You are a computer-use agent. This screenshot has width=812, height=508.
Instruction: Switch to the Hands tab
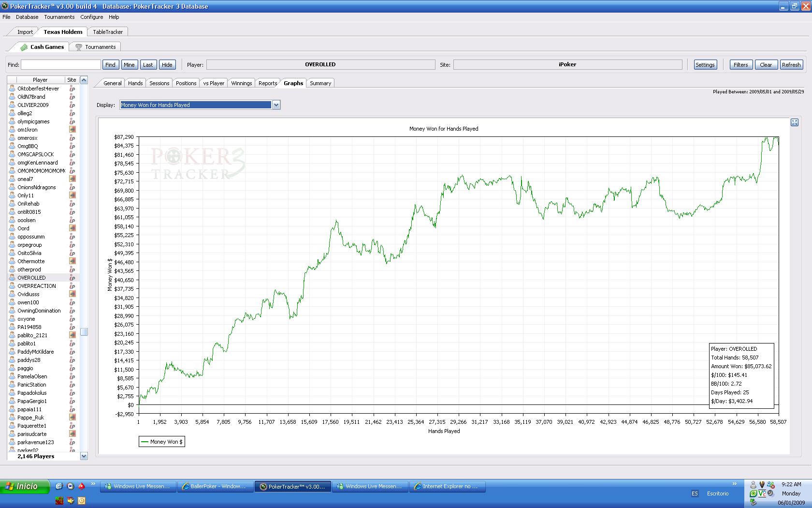135,83
